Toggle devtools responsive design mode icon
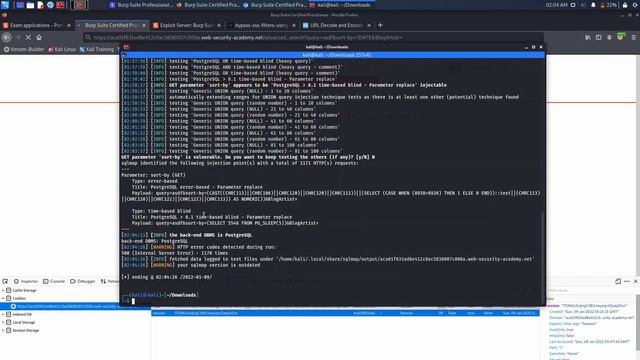The height and width of the screenshot is (360, 640). [618, 281]
